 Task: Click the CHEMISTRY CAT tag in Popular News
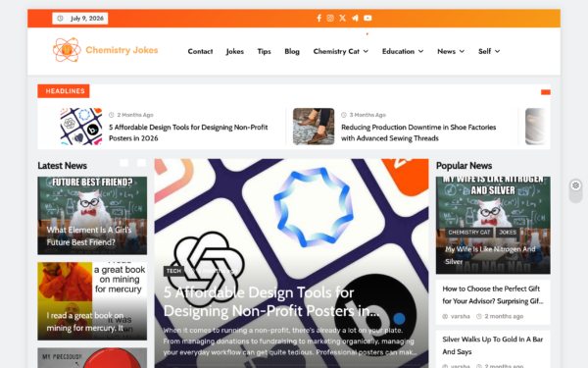point(469,233)
